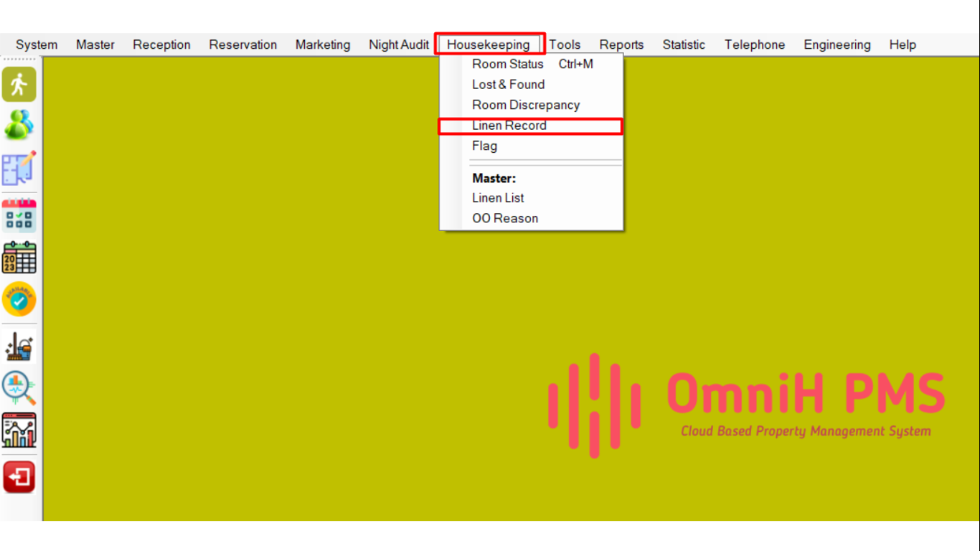Open the Telephone menu
Viewport: 980px width, 551px height.
[x=755, y=44]
